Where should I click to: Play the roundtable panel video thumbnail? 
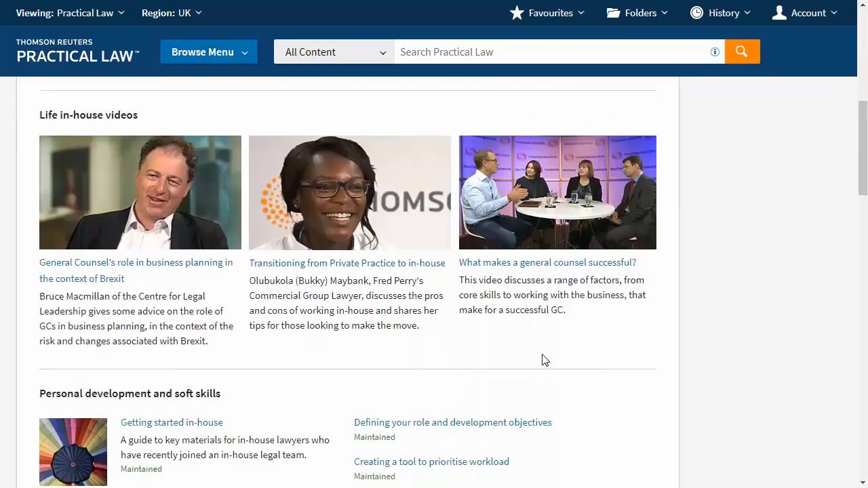(x=557, y=192)
